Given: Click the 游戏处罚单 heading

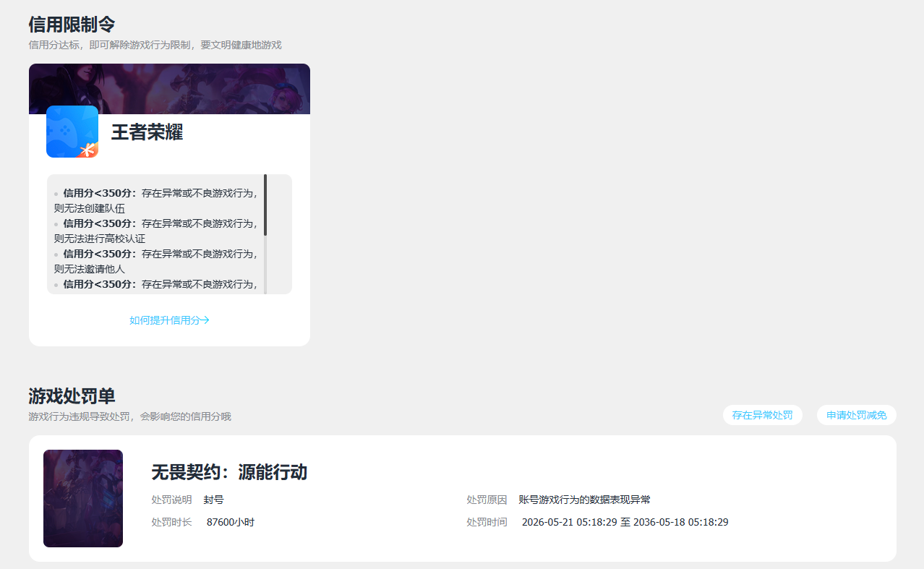Looking at the screenshot, I should (72, 396).
